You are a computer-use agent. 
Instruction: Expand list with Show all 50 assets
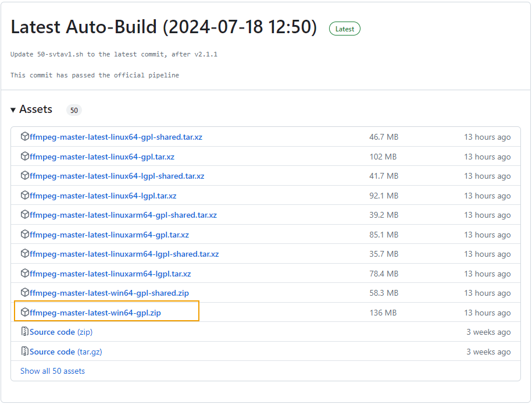pos(52,371)
